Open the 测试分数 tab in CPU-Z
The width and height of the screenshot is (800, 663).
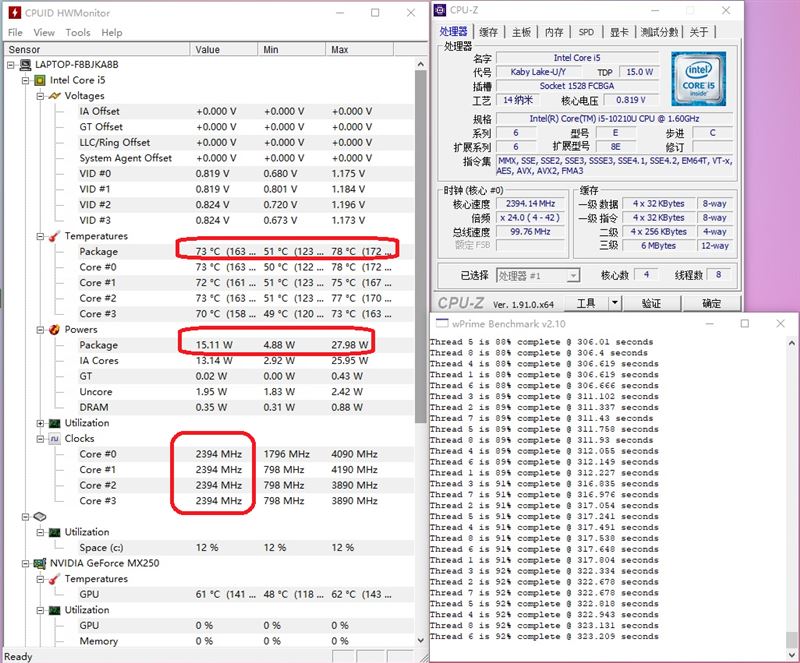click(x=659, y=32)
